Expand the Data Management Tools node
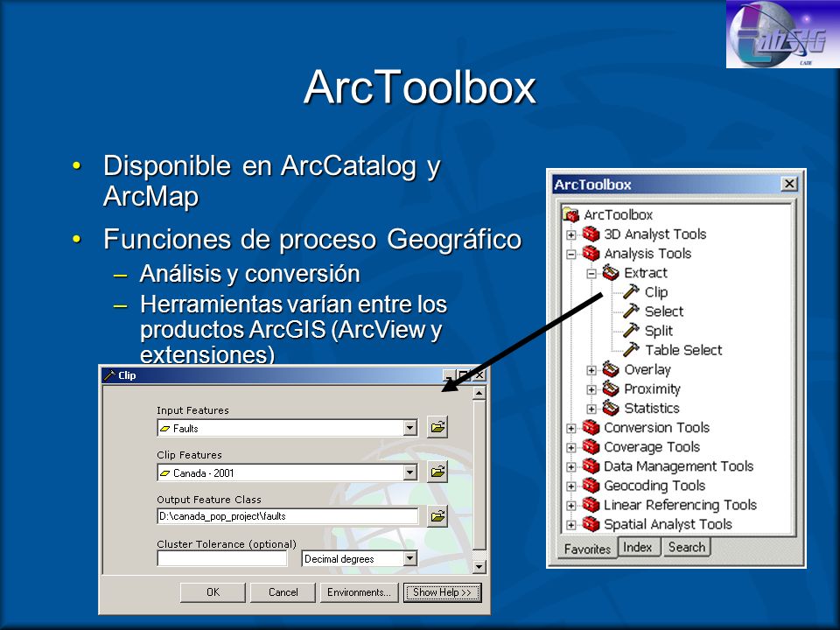 pos(571,466)
